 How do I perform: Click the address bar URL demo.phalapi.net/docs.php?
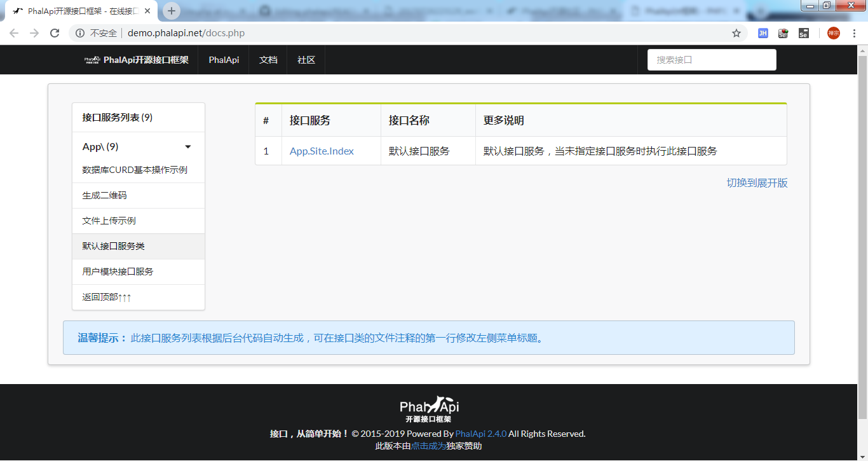[x=186, y=33]
